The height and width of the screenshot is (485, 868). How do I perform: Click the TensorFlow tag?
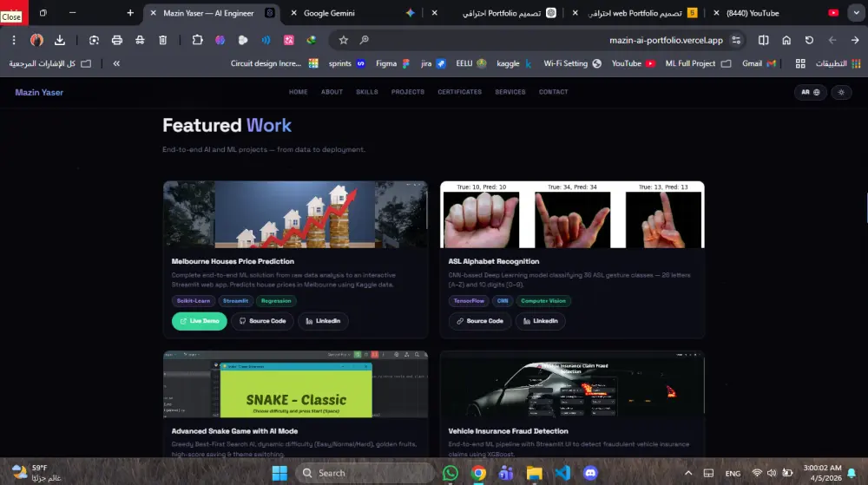pyautogui.click(x=469, y=301)
